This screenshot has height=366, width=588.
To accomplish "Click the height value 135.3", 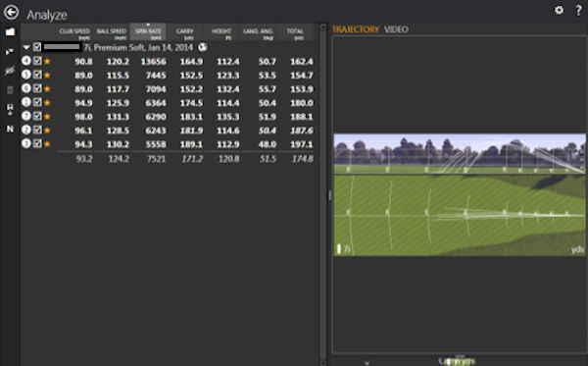I will 228,117.
